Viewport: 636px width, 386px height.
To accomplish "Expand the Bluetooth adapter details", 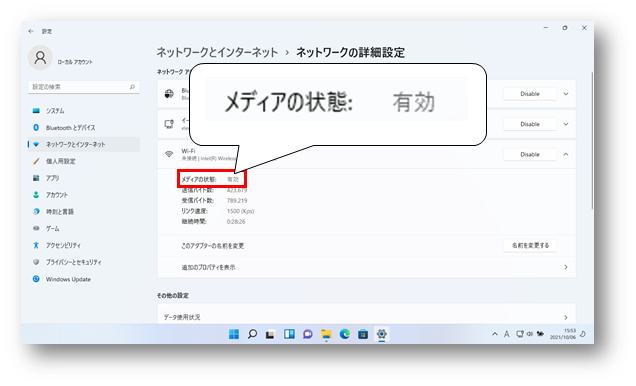I will coord(566,94).
